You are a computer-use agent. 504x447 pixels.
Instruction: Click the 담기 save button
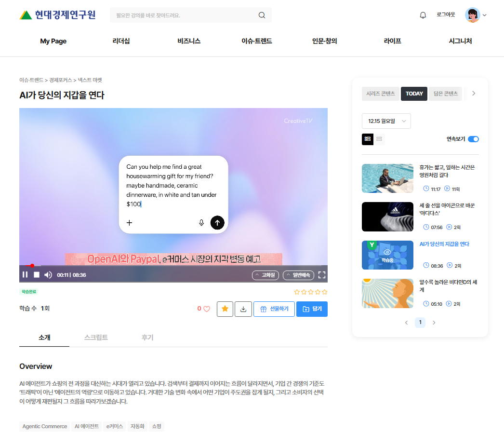pos(312,309)
